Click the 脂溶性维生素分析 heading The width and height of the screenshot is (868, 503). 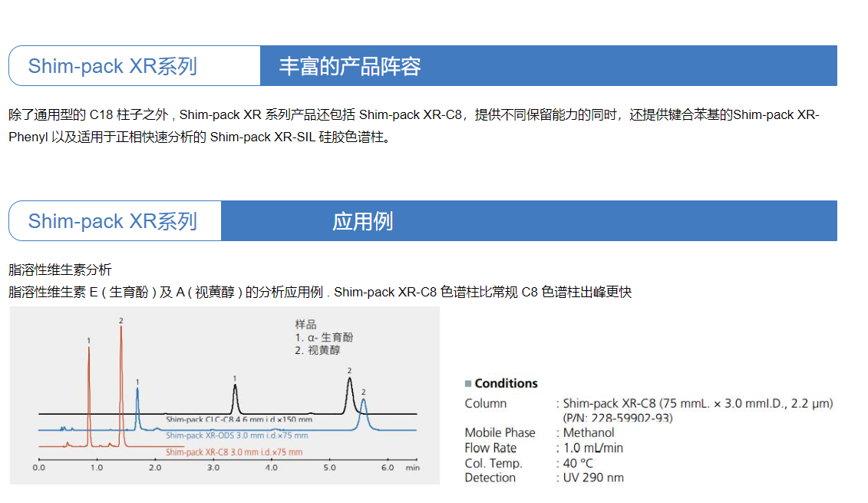point(60,270)
